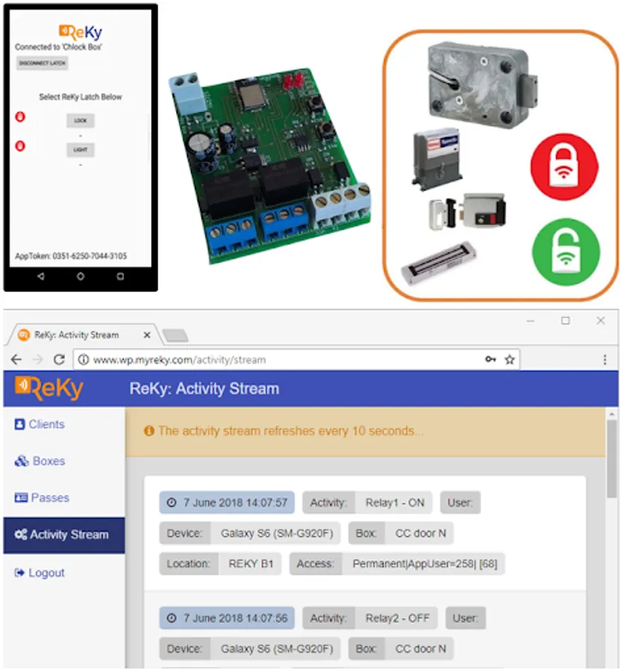Click the Relay1 - ON activity value
This screenshot has height=672, width=620.
pos(394,503)
